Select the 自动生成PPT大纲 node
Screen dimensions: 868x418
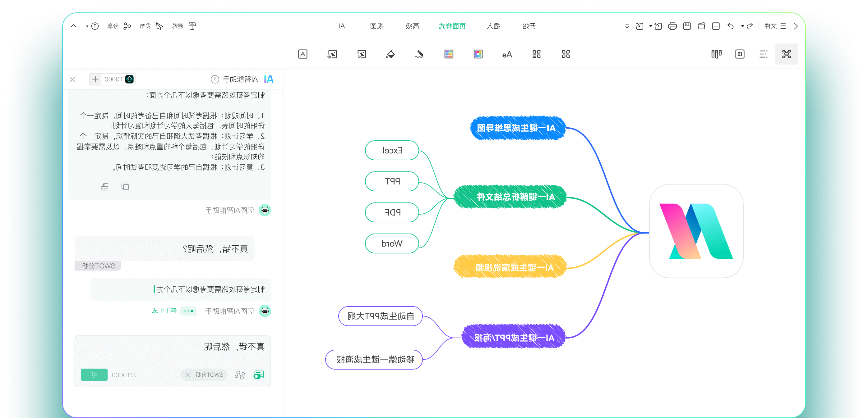[381, 316]
